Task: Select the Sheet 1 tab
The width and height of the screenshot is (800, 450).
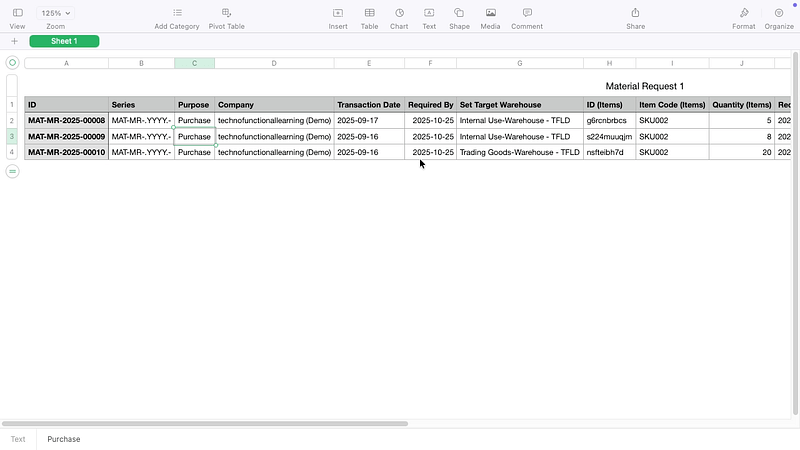Action: (x=64, y=41)
